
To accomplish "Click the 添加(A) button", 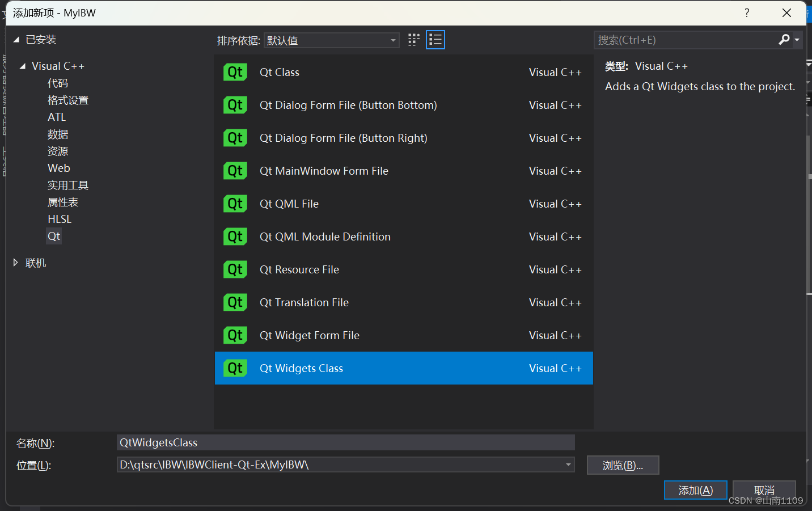I will (x=696, y=490).
